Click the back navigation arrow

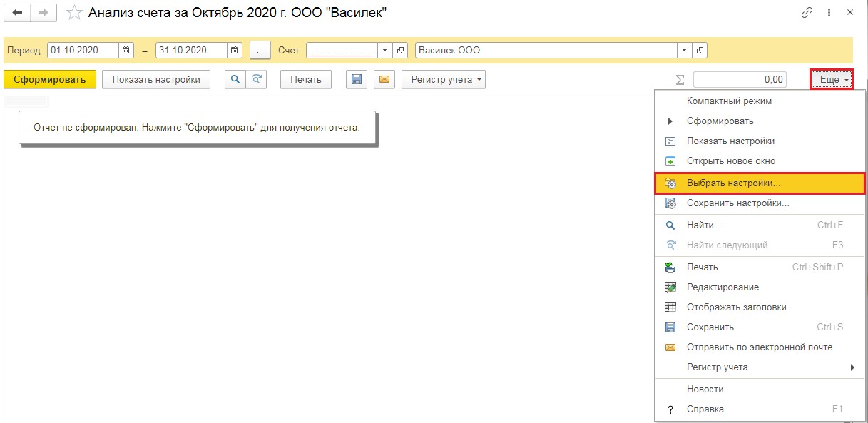(18, 13)
